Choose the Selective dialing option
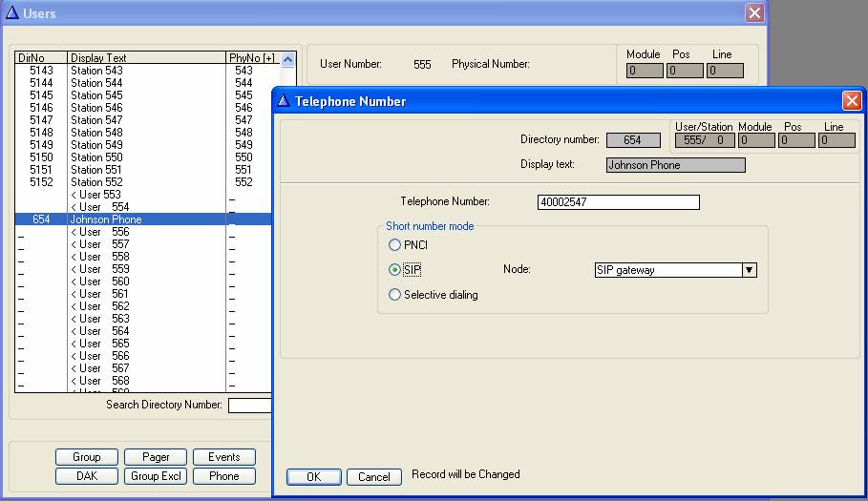Screen dimensions: 868x501 (x=394, y=295)
